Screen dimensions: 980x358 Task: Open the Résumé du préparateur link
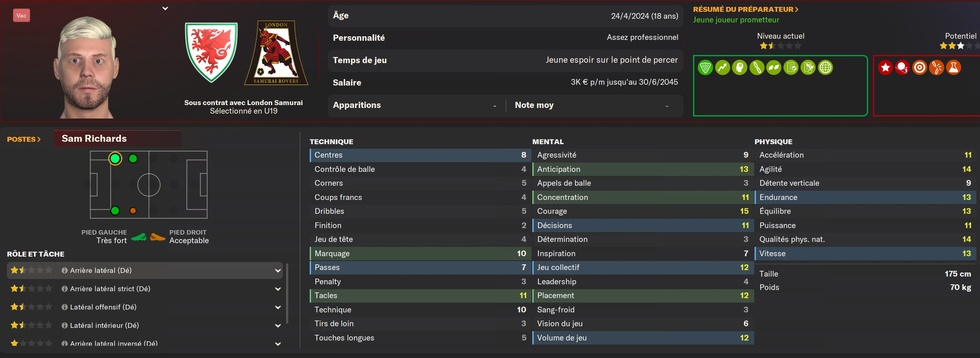coord(746,9)
